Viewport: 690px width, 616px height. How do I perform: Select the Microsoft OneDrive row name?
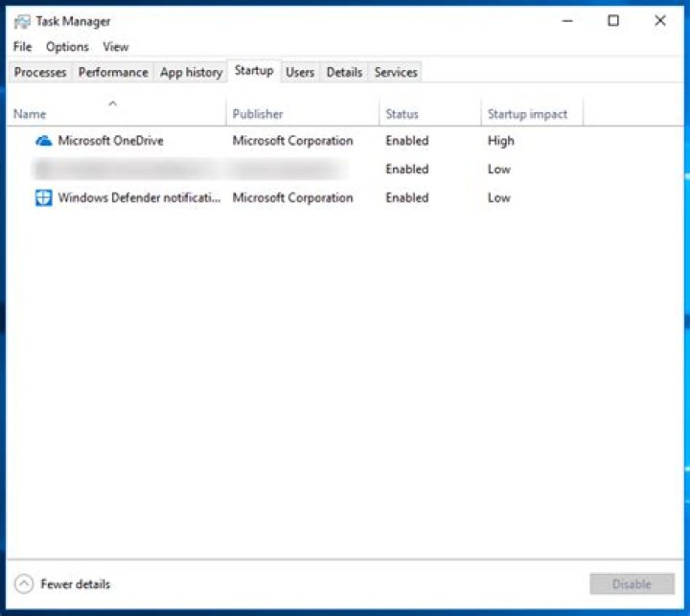pos(110,141)
